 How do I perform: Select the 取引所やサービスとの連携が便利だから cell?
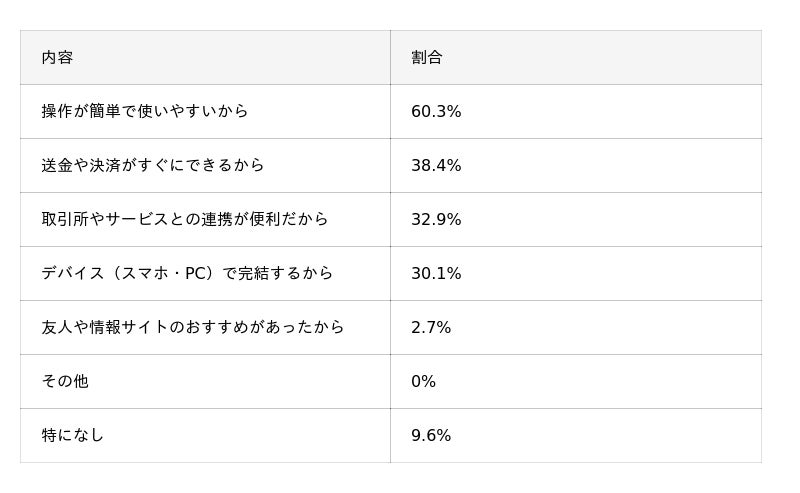(x=185, y=220)
